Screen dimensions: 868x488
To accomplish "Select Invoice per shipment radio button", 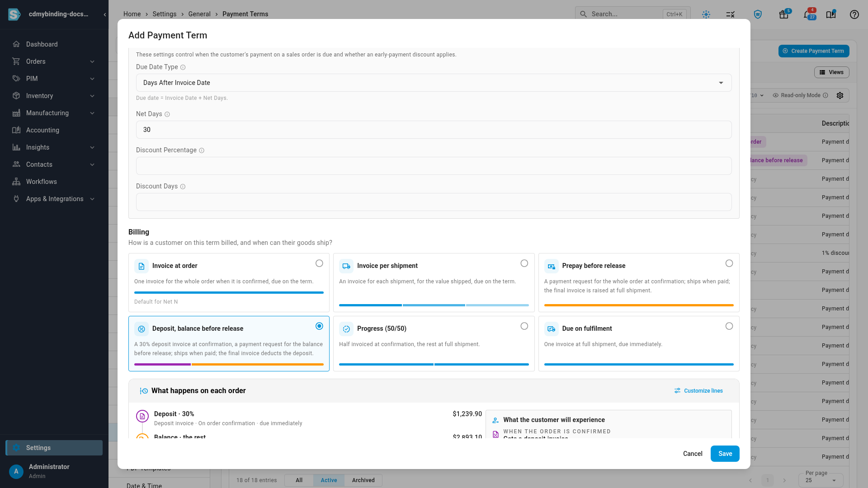I will (x=524, y=263).
